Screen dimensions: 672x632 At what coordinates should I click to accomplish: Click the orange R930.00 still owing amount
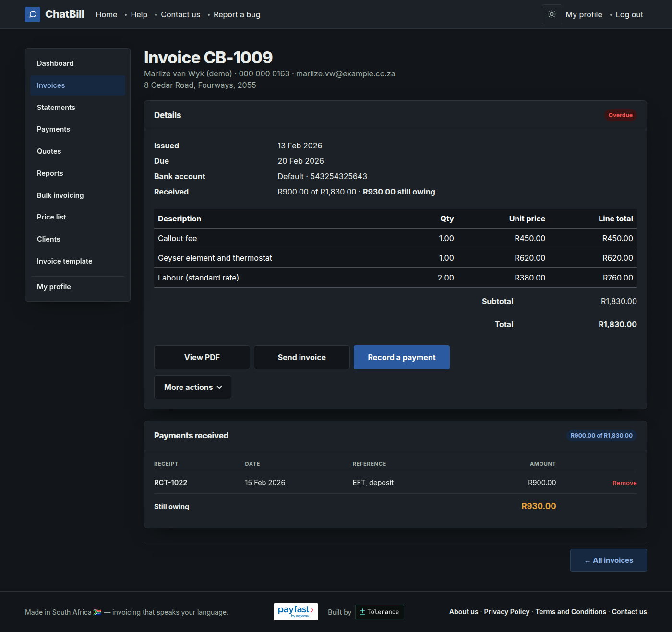click(x=539, y=506)
